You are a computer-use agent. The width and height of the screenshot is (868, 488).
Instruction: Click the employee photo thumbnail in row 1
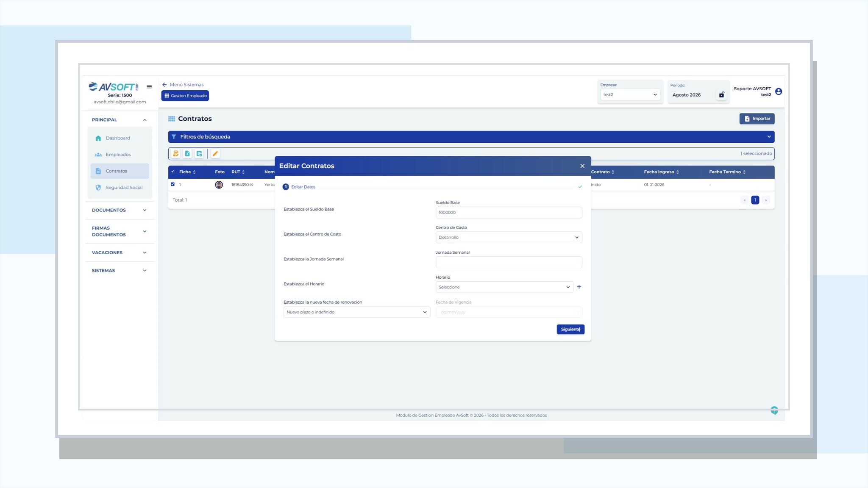(x=219, y=185)
